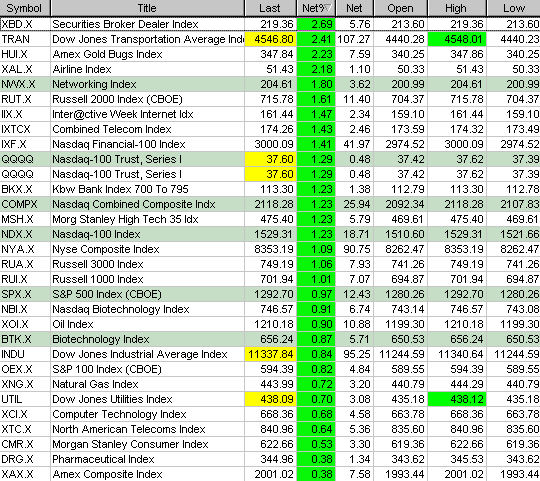
Task: Select the XBD.X symbol cell
Action: (25, 24)
